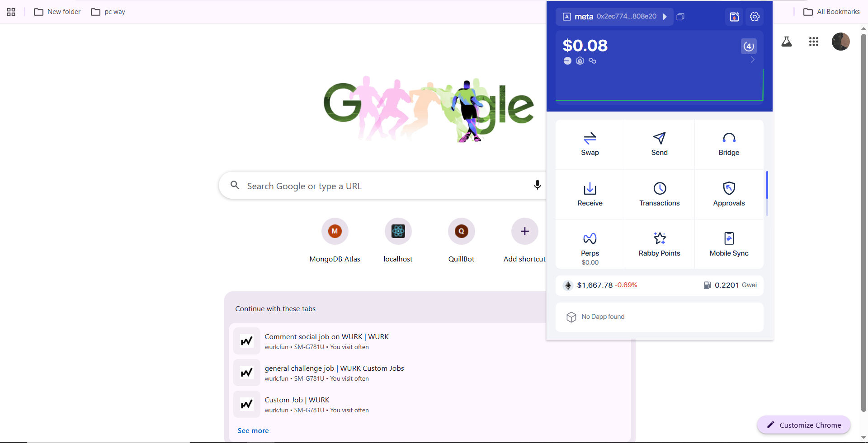Open the Receive option

tap(590, 195)
